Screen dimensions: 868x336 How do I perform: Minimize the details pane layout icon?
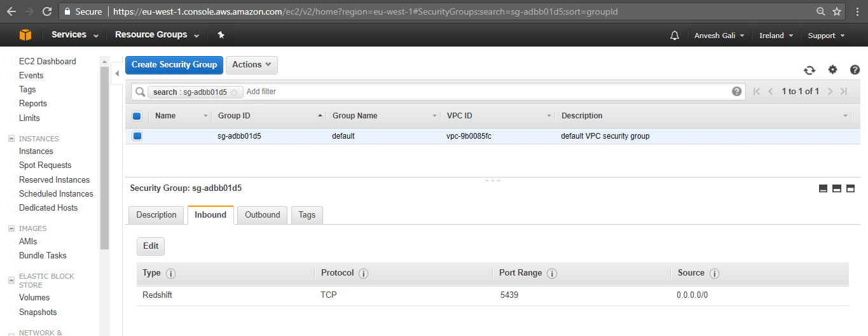tap(823, 188)
